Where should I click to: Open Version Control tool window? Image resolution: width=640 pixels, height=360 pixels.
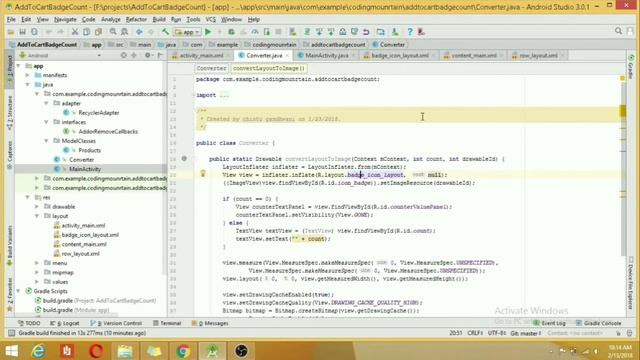(x=116, y=323)
